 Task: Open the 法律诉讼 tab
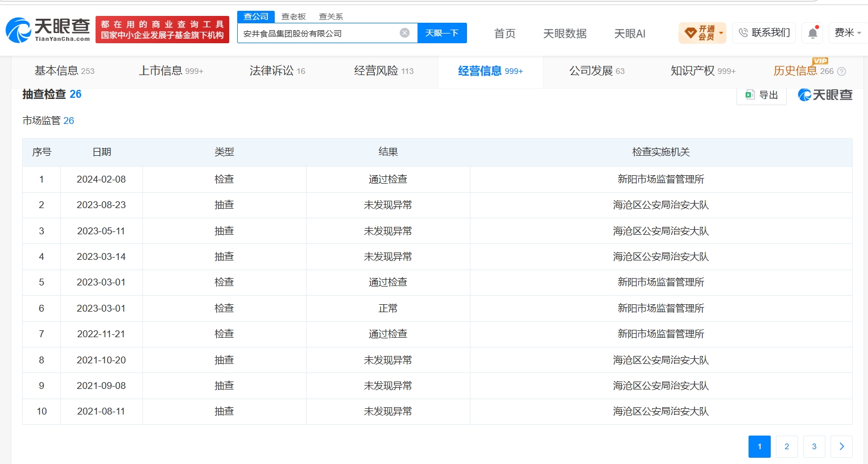point(278,71)
